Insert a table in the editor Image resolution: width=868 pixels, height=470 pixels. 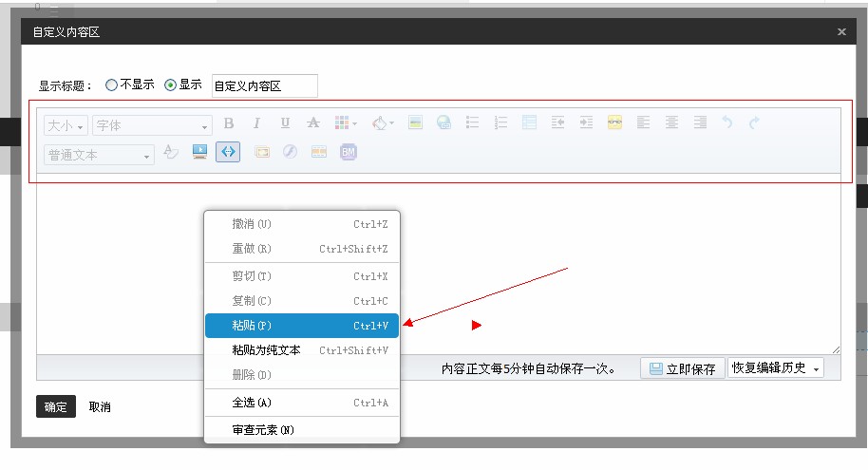[x=529, y=122]
